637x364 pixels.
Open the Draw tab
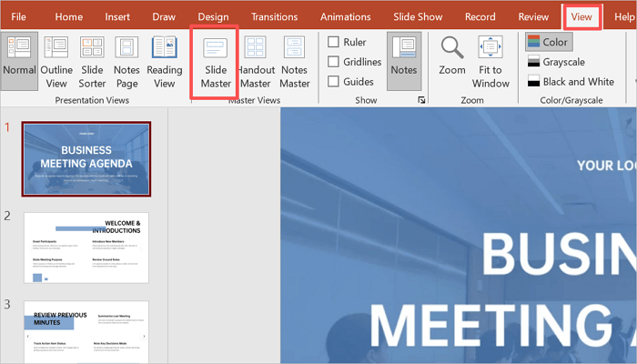coord(164,16)
